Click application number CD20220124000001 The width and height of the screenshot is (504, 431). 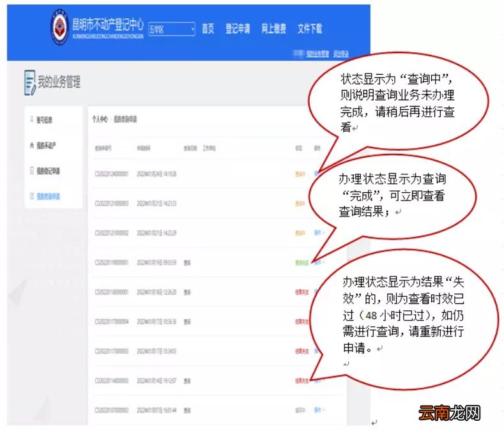(112, 174)
